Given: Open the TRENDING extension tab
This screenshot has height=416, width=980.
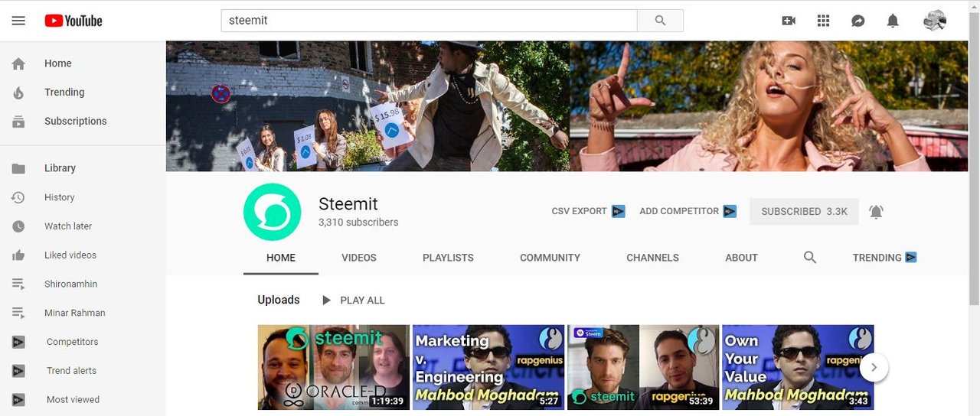Looking at the screenshot, I should (x=884, y=258).
